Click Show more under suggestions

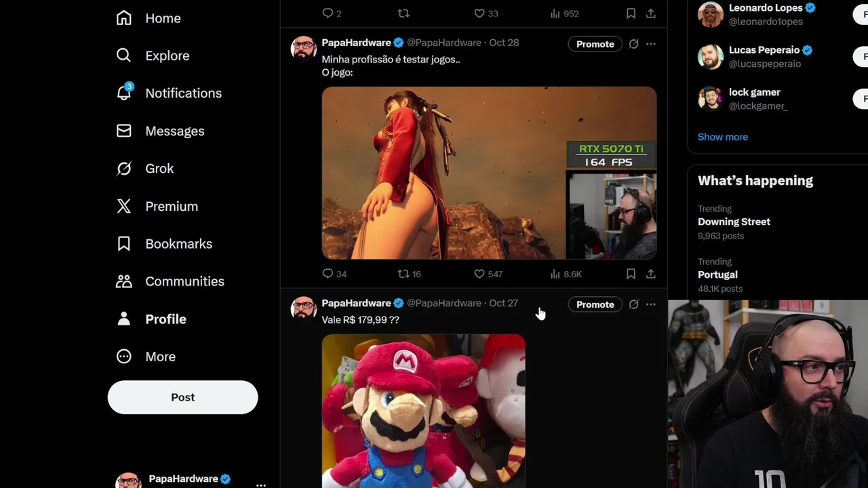[x=723, y=137]
